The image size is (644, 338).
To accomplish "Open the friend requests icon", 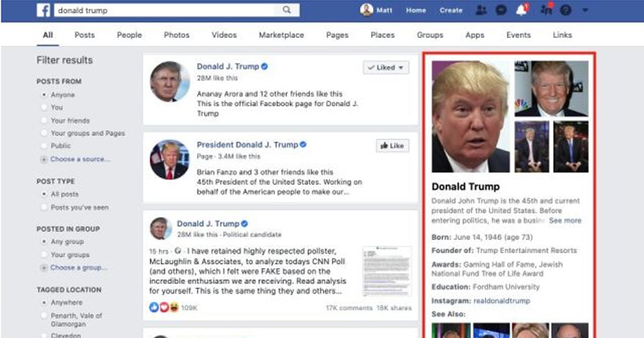I will click(x=481, y=10).
